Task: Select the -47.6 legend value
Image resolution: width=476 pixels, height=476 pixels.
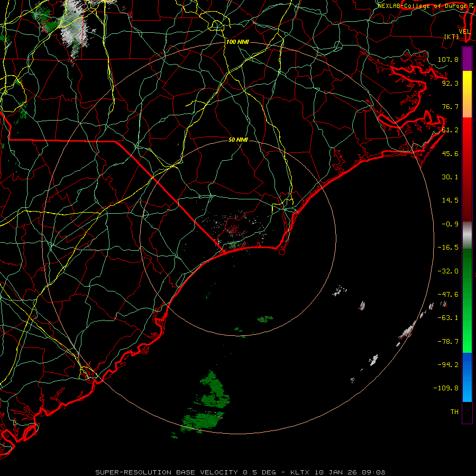Action: coord(448,295)
